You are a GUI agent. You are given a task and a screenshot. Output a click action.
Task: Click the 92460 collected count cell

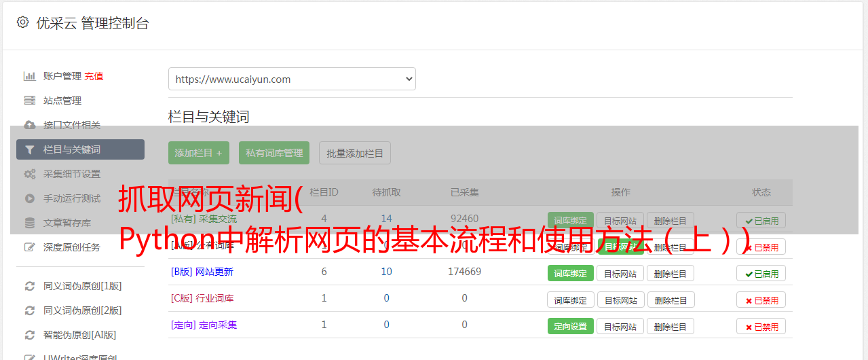pyautogui.click(x=464, y=219)
